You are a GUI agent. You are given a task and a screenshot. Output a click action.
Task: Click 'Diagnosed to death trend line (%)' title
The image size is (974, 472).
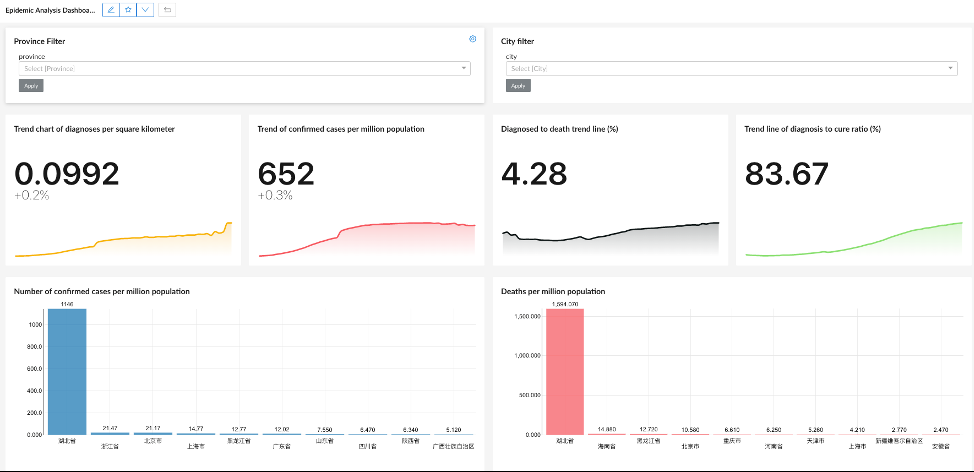tap(559, 129)
